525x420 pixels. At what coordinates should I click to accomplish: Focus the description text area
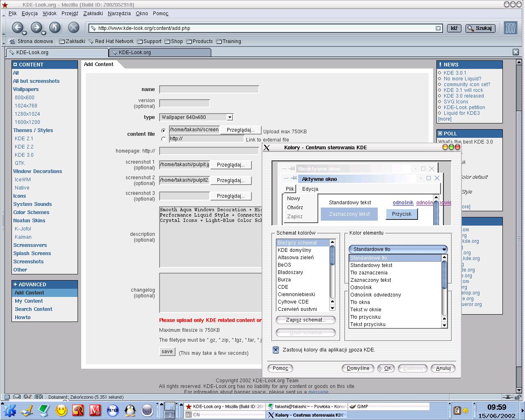click(x=210, y=237)
